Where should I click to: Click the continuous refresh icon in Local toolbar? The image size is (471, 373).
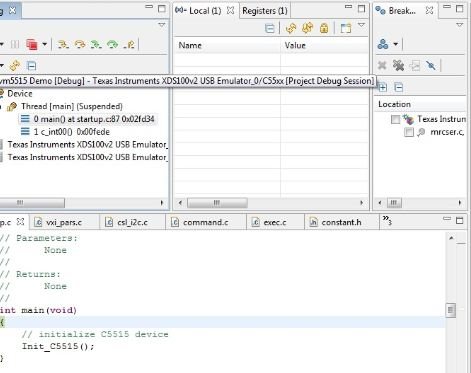(307, 28)
